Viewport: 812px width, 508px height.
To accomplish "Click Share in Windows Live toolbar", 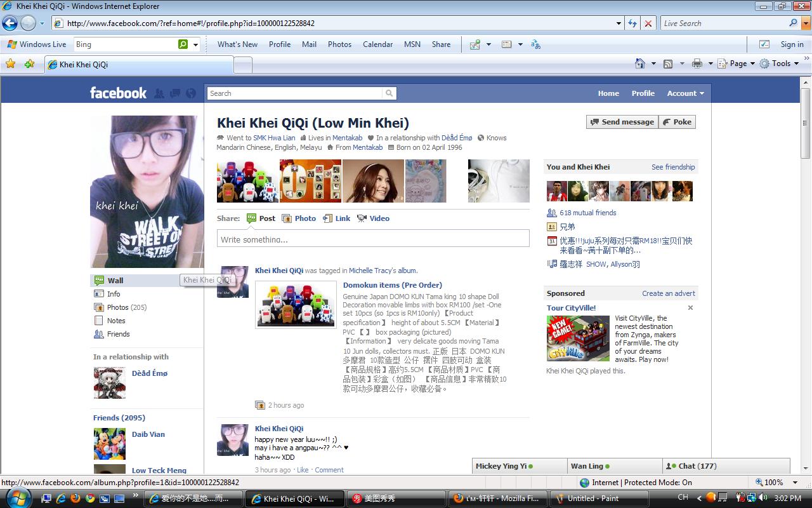I will 441,44.
